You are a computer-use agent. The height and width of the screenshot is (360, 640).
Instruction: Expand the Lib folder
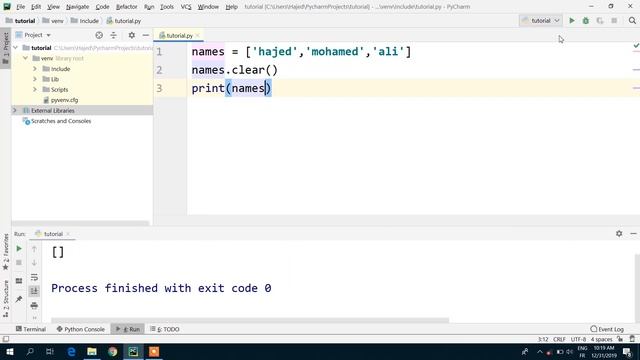pos(35,79)
